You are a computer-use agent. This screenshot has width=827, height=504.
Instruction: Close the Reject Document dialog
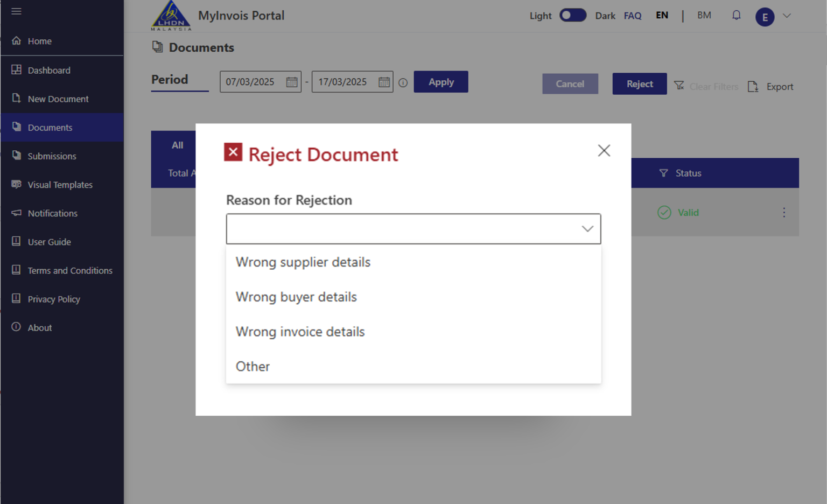click(604, 150)
